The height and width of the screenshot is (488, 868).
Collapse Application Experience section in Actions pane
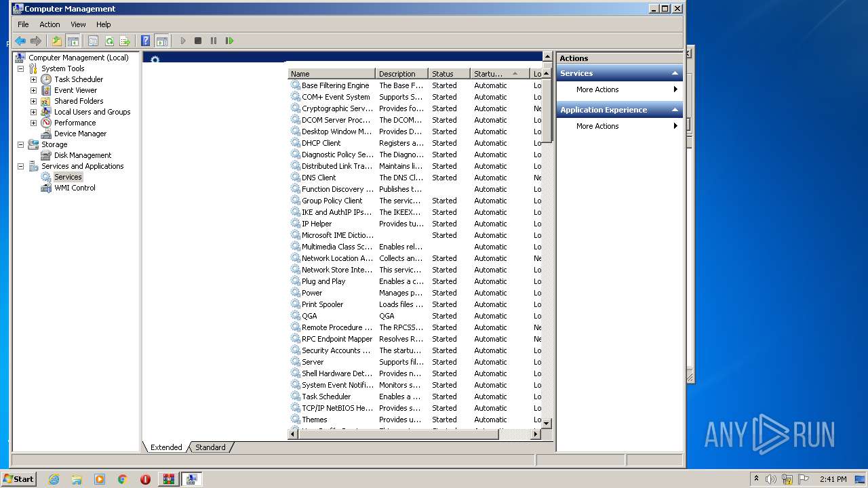[x=675, y=110]
